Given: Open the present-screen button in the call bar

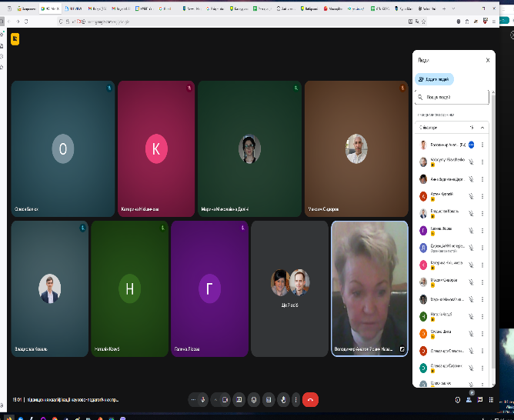Looking at the screenshot, I should (x=239, y=400).
